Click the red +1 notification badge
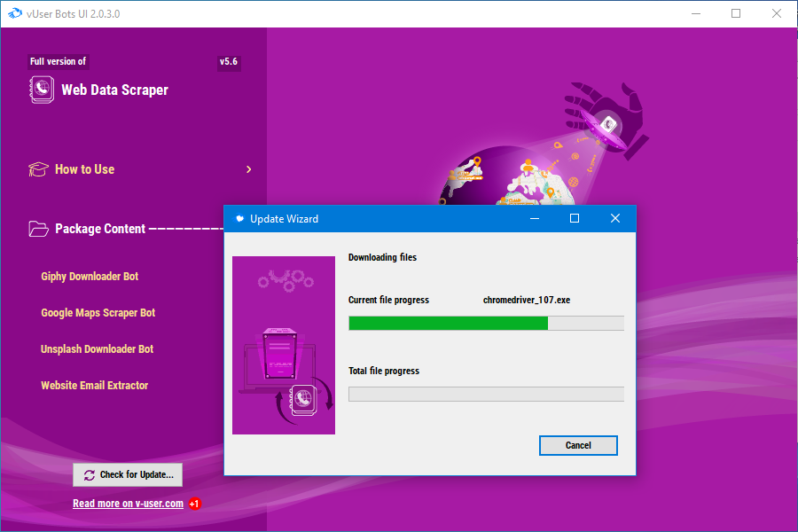 (194, 504)
